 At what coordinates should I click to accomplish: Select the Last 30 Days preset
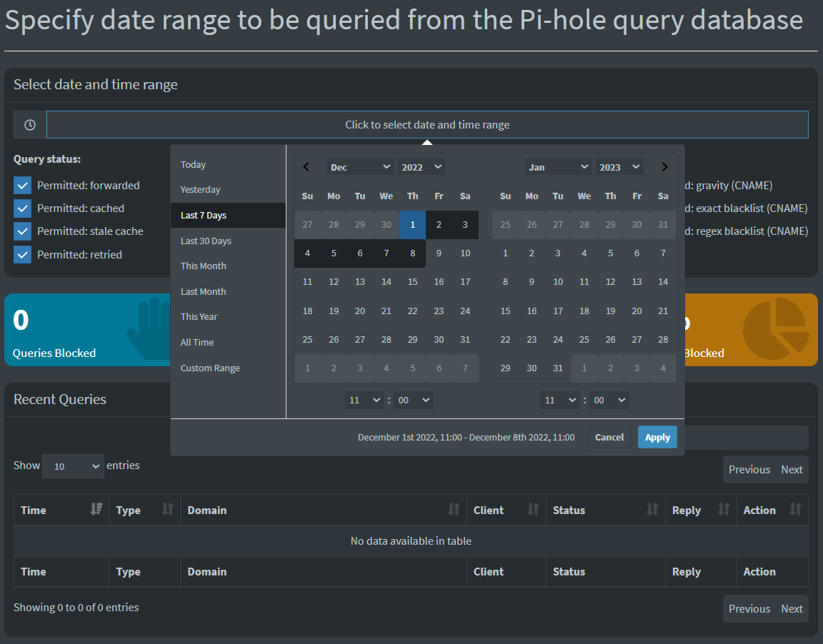pyautogui.click(x=229, y=241)
